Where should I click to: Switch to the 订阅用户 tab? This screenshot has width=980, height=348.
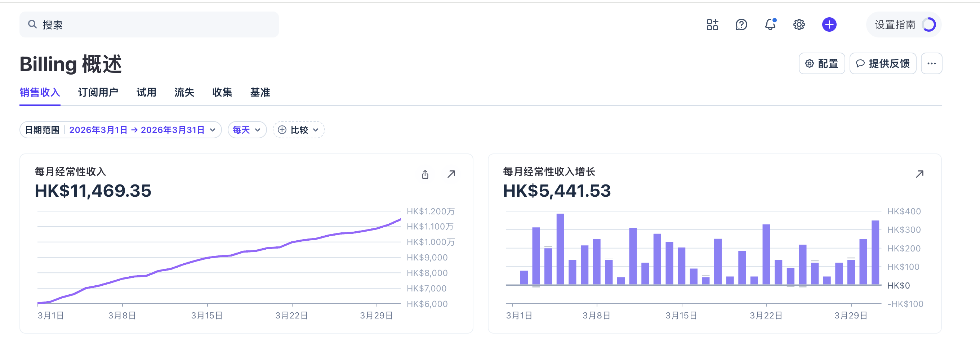(x=98, y=93)
